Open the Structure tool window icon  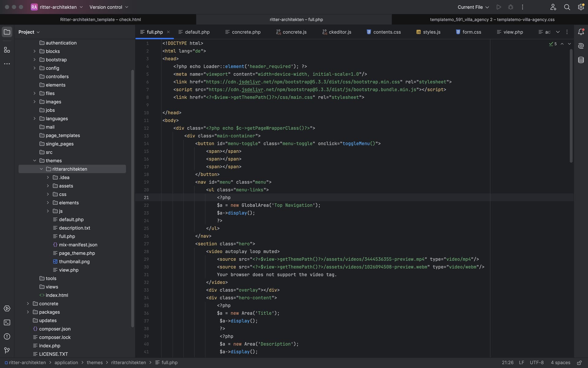pos(7,50)
